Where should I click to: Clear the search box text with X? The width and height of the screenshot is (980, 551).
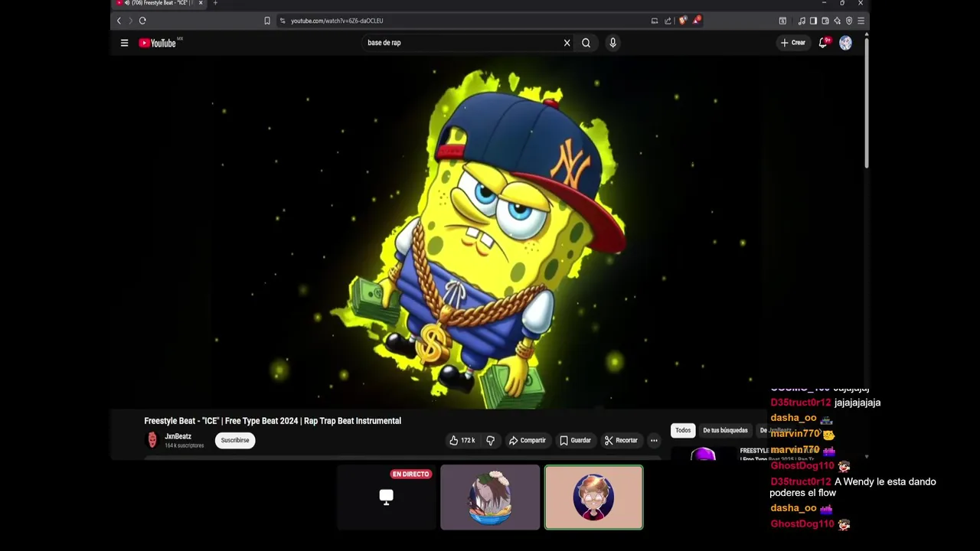pyautogui.click(x=567, y=43)
